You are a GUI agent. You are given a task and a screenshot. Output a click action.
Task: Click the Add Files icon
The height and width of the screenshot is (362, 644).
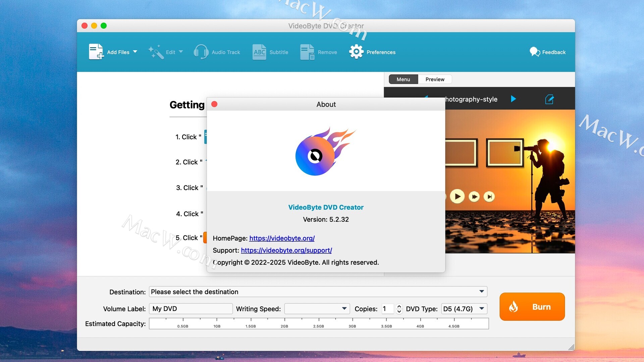tap(96, 52)
